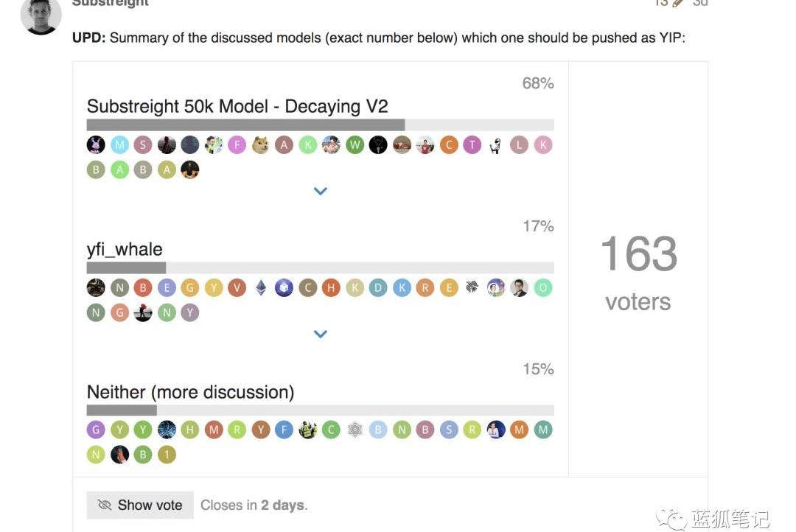Open the "3d" post date link

click(700, 3)
